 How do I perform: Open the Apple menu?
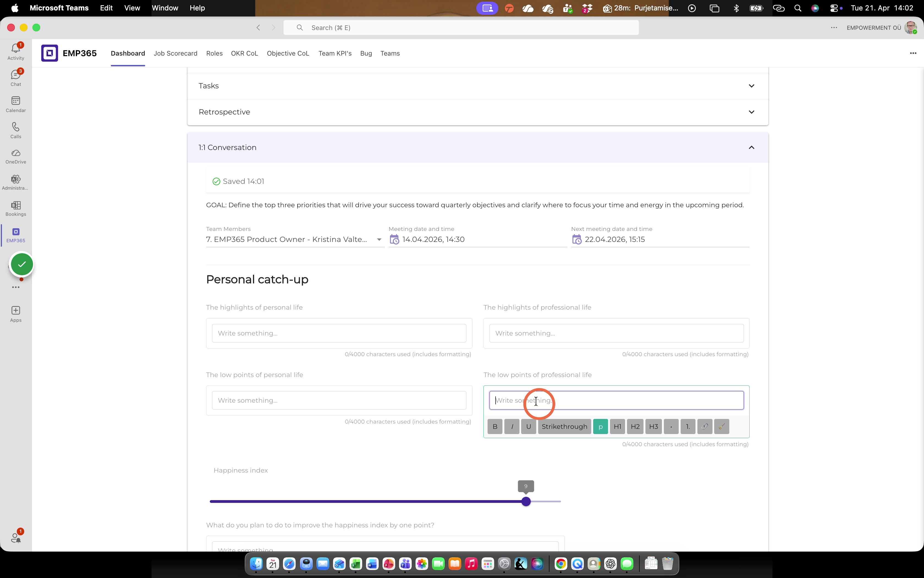(15, 8)
